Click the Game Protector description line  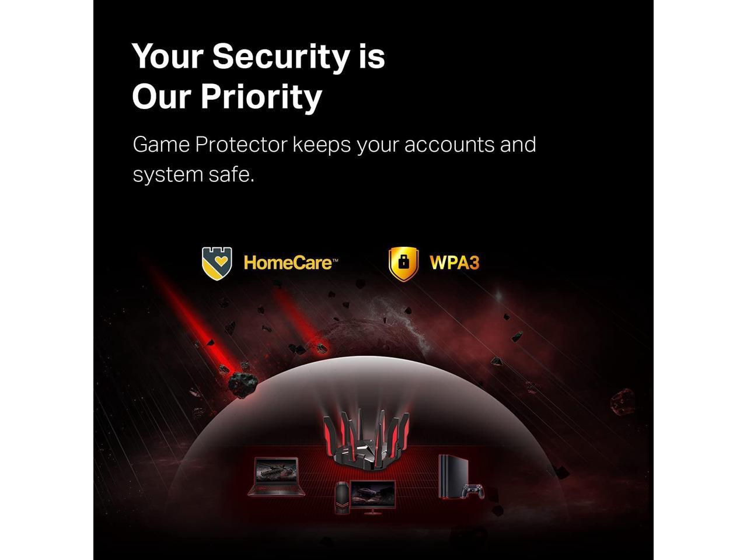334,145
